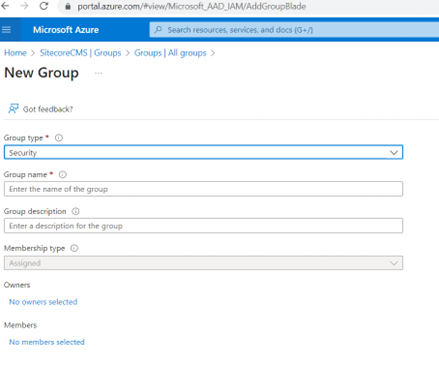Open the SitecoreCMS | Groups breadcrumb

point(80,53)
